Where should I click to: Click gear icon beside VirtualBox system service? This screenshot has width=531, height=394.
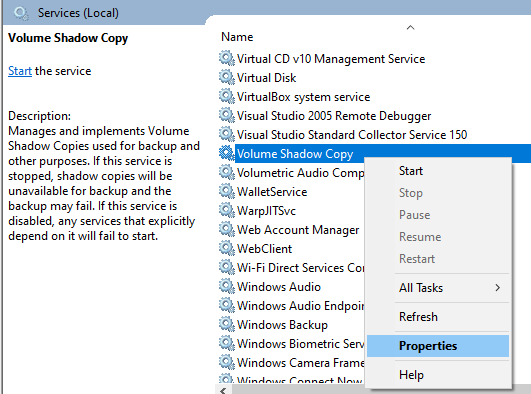[x=227, y=96]
